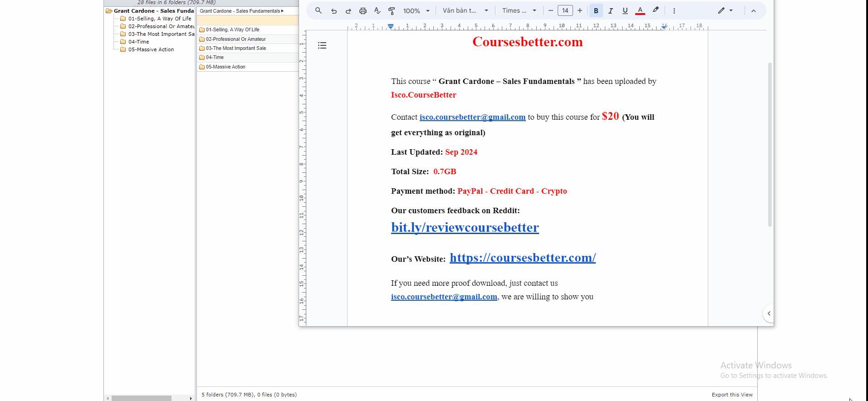Click the 'Sep 2024' date text
The height and width of the screenshot is (401, 868).
[461, 152]
